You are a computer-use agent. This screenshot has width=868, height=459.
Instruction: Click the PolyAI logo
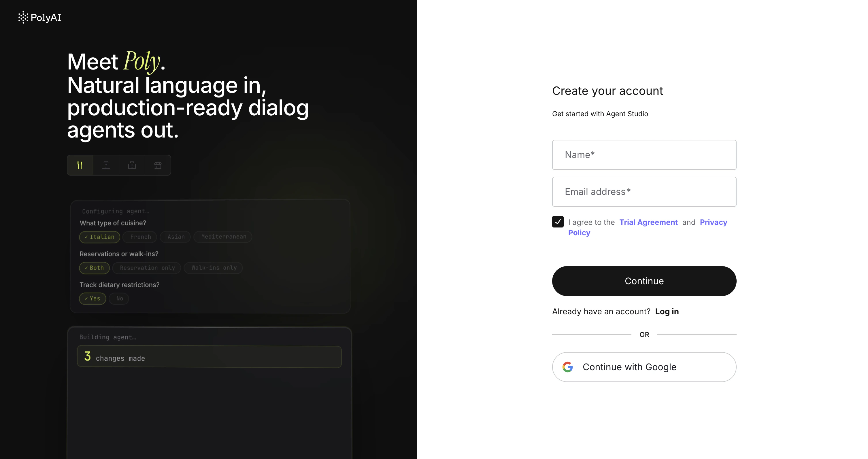(x=40, y=17)
